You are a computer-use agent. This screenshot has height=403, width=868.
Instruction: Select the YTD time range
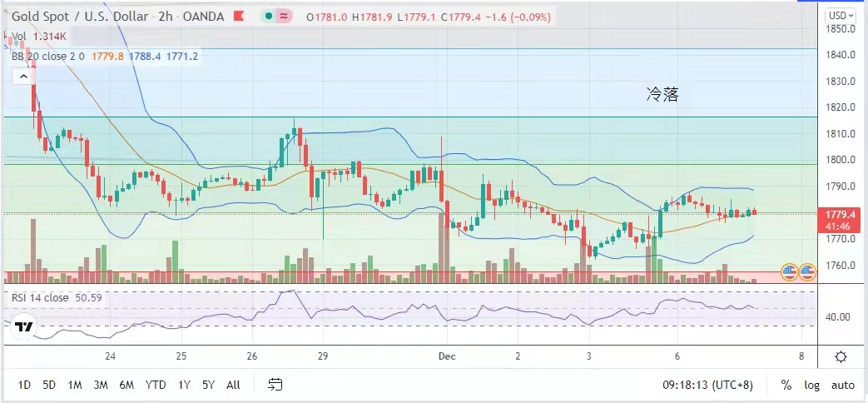point(154,385)
